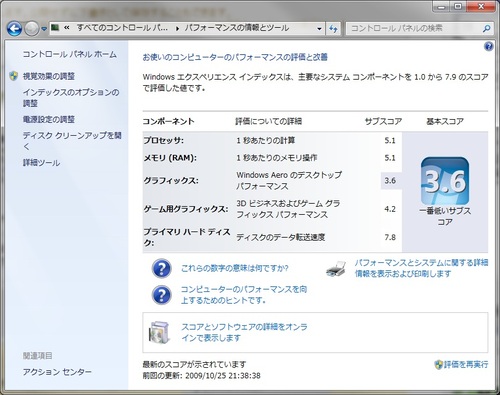
Task: Open コントロール パネル ホーム link
Action: pyautogui.click(x=70, y=54)
